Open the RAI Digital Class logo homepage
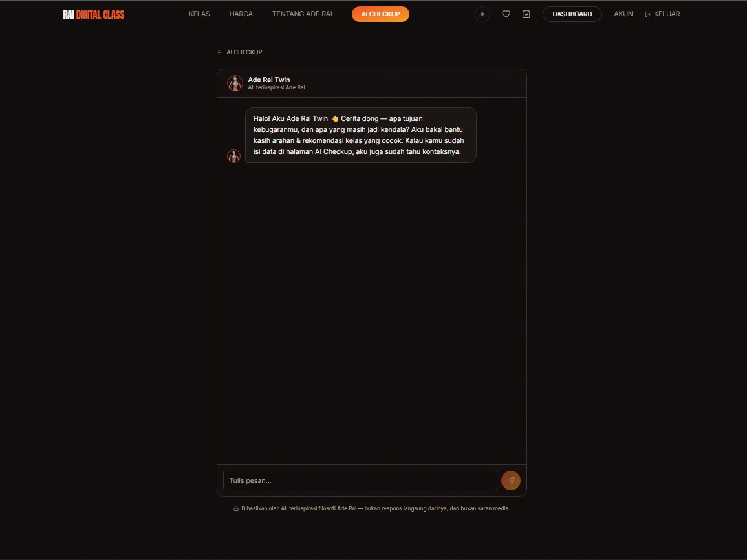This screenshot has width=747, height=560. tap(93, 14)
